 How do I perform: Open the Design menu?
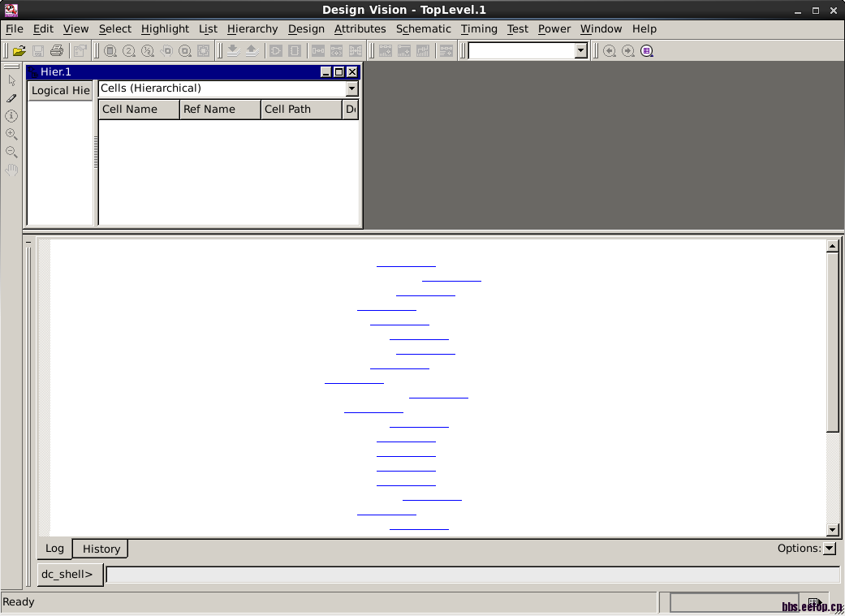click(x=306, y=28)
